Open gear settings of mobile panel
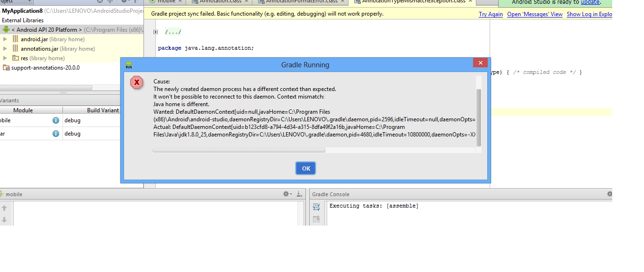 [287, 194]
